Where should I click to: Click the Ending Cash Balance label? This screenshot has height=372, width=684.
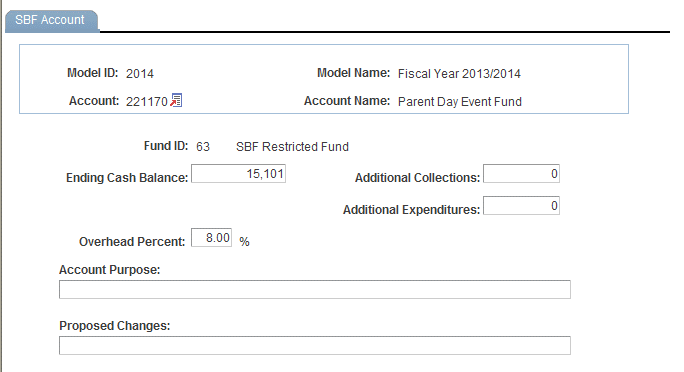pyautogui.click(x=127, y=178)
